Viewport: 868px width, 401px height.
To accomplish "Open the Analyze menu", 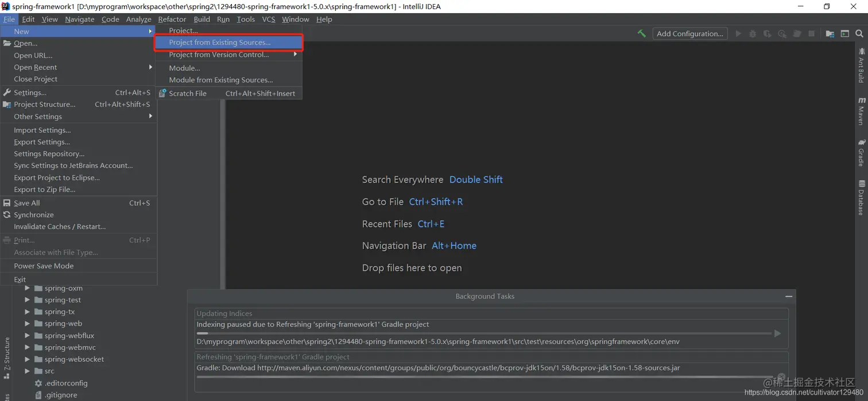I will pos(139,19).
